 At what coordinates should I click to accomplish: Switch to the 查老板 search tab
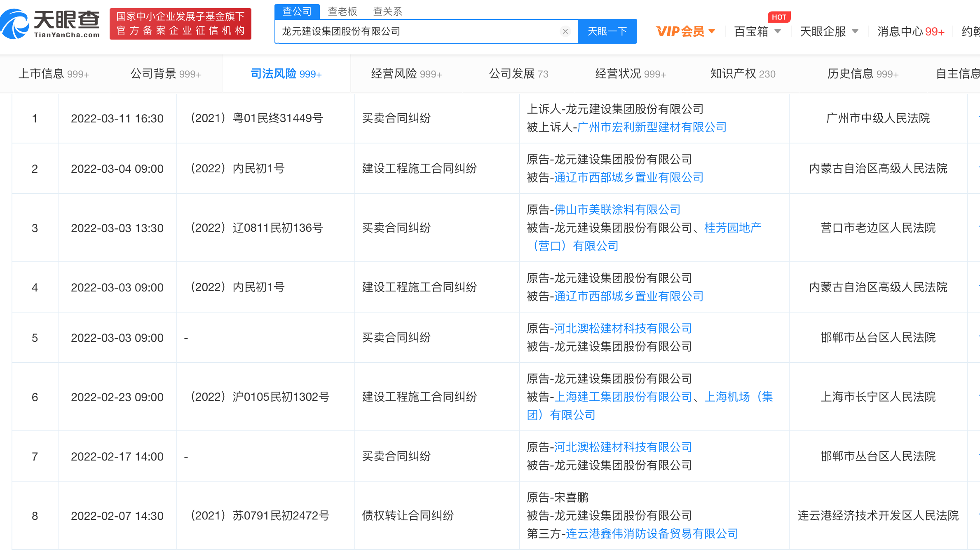[342, 11]
